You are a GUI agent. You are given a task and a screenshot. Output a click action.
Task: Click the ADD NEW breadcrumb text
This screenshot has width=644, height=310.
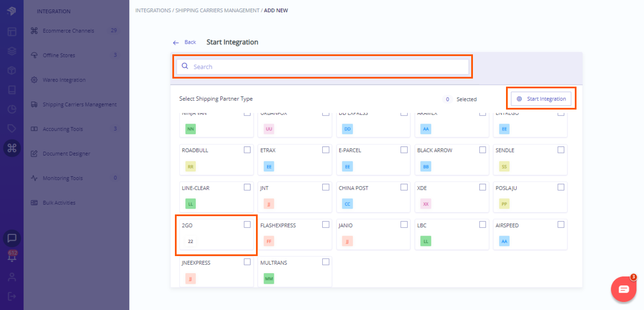point(276,10)
